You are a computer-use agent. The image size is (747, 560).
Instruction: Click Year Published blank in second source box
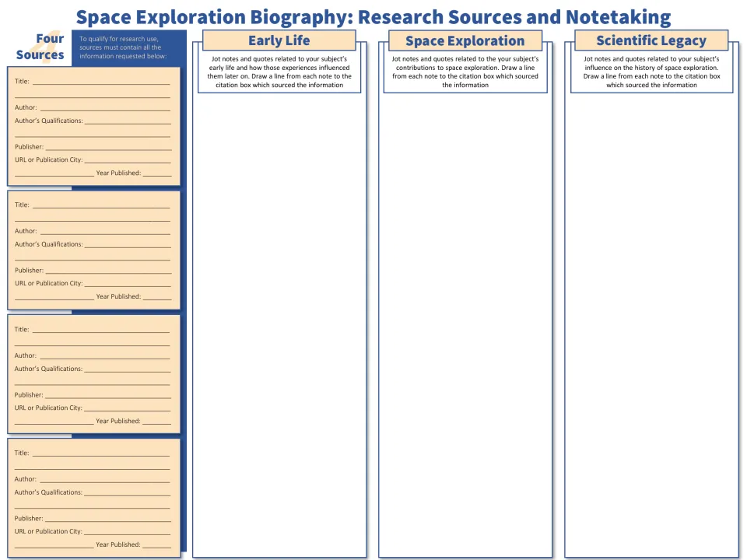(x=157, y=296)
